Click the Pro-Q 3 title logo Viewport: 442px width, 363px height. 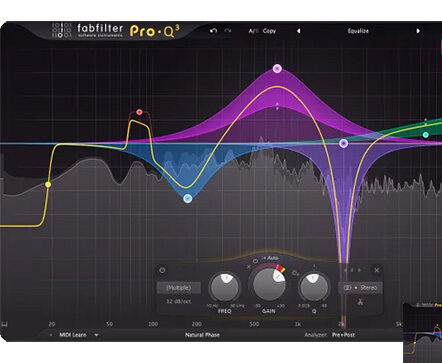(155, 31)
